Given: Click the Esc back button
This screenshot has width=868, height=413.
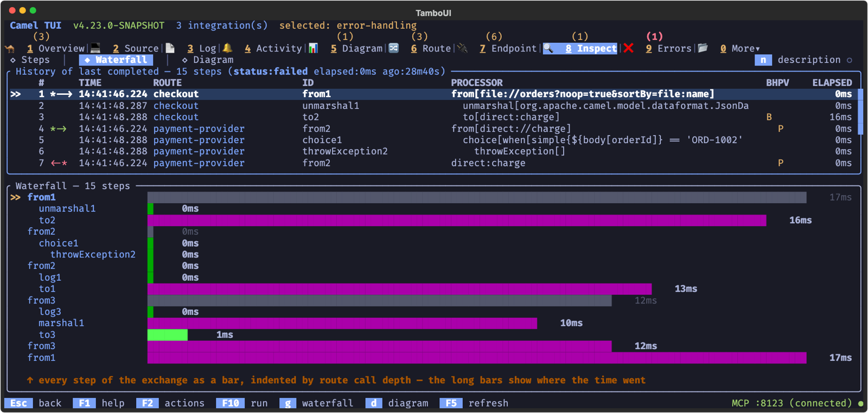Looking at the screenshot, I should [33, 403].
